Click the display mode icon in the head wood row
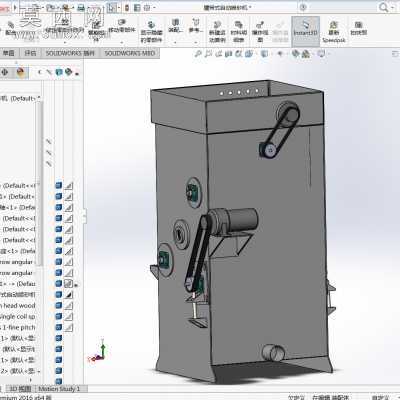 [59, 305]
